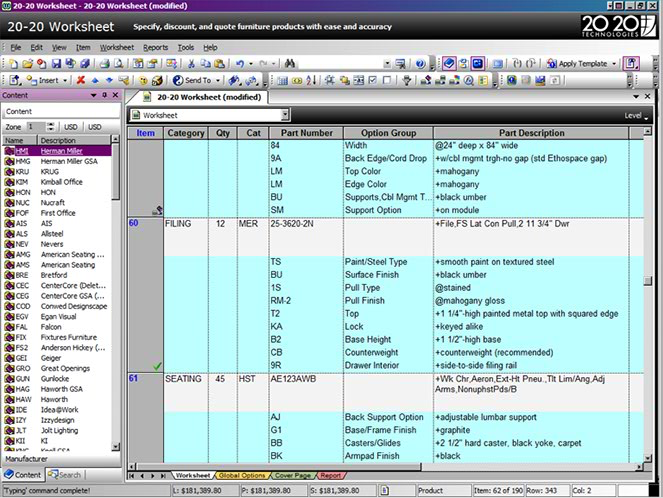Open Print Preview with the magnifier page icon
The height and width of the screenshot is (498, 663).
118,64
